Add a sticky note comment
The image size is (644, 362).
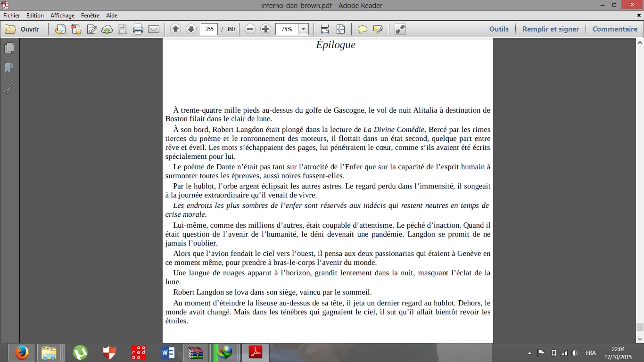[362, 29]
